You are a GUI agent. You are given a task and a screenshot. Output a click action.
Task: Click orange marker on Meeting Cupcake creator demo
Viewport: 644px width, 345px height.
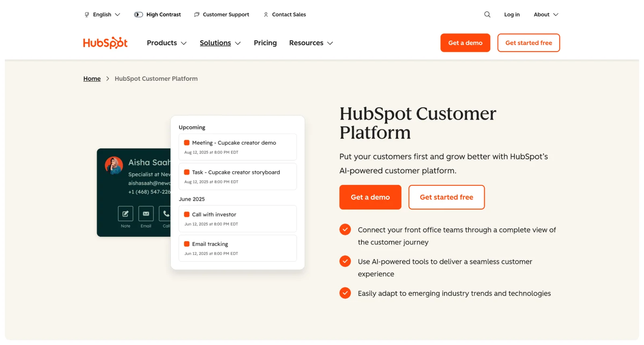click(187, 142)
